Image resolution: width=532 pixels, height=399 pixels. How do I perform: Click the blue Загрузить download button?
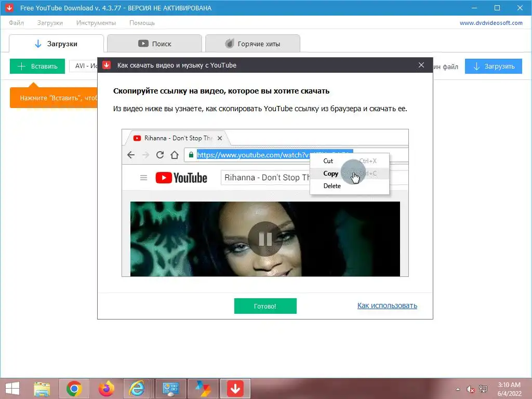tap(494, 66)
